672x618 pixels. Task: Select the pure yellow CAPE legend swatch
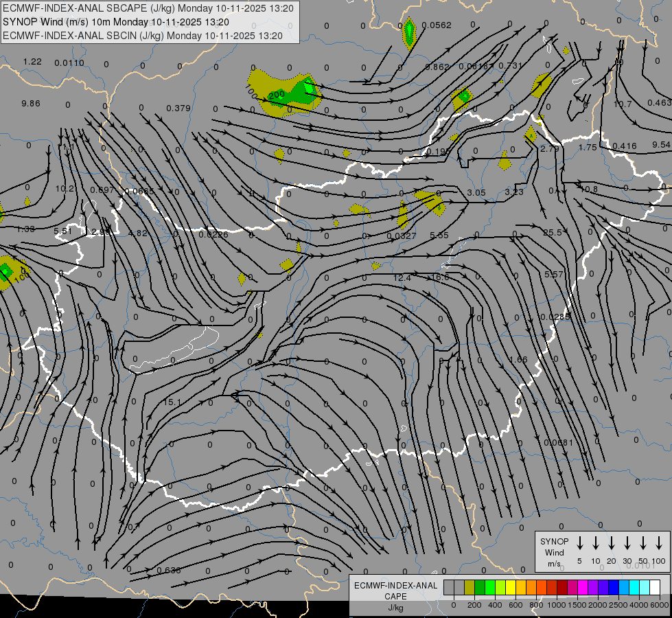(511, 588)
